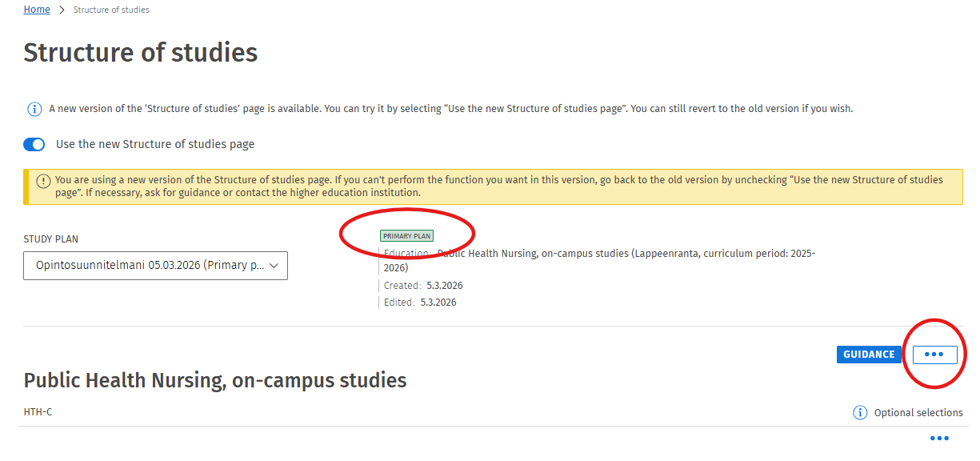Screen dimensions: 980x461
Task: Click the Edited date 5.3.2026
Action: pos(438,303)
